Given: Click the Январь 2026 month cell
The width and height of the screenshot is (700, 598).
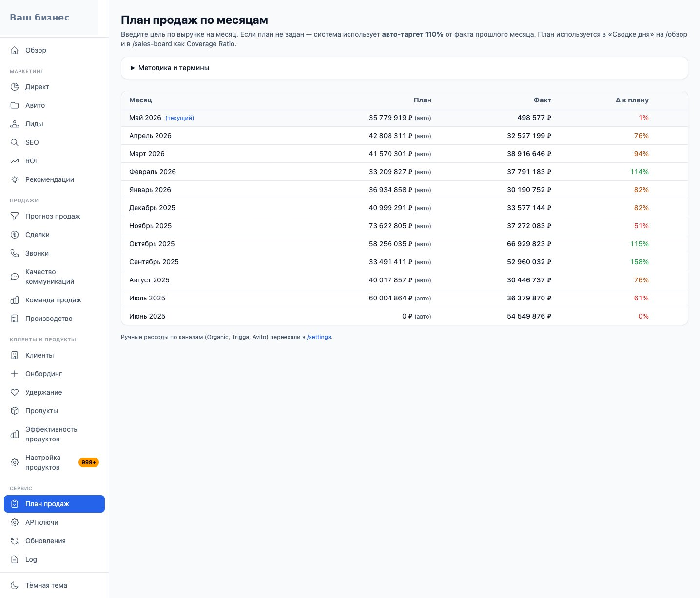Looking at the screenshot, I should click(x=150, y=190).
